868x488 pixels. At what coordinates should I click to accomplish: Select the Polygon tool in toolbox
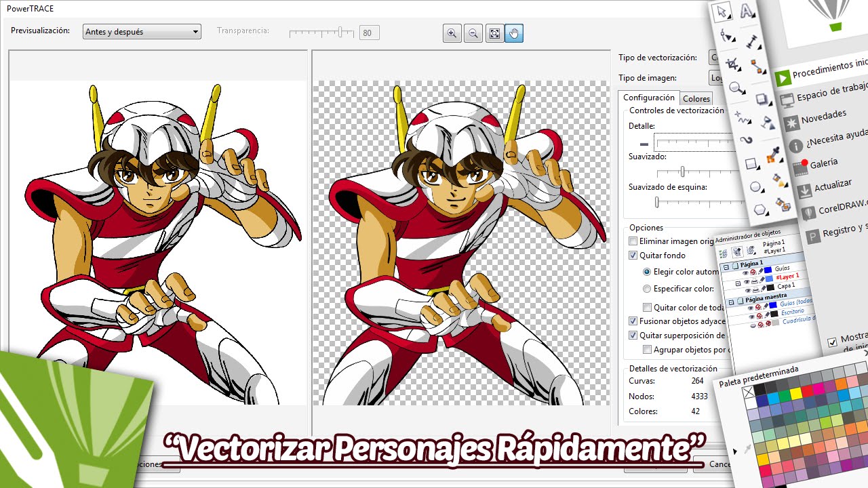(760, 209)
